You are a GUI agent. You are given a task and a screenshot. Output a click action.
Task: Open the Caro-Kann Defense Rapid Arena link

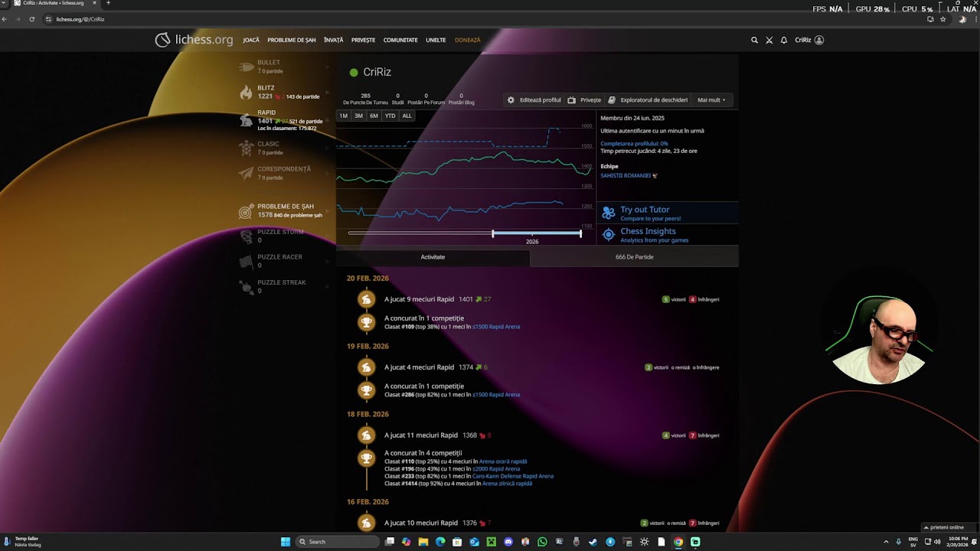513,476
